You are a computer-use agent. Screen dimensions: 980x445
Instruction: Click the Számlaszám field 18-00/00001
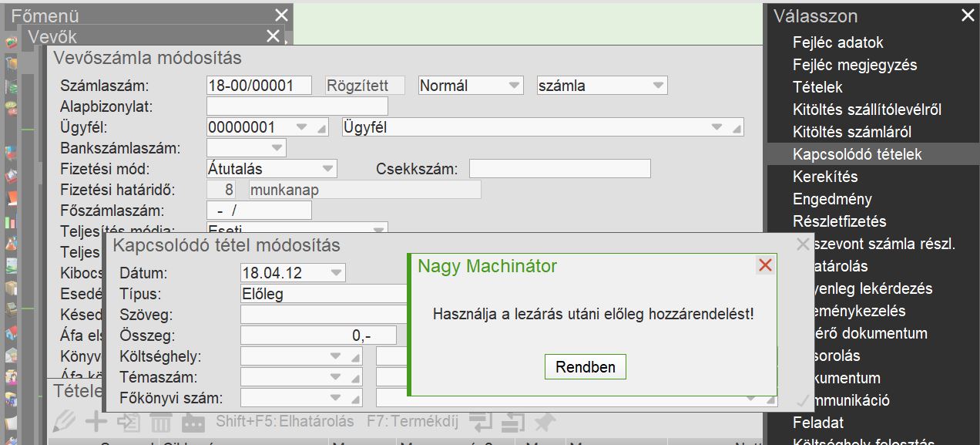(259, 86)
